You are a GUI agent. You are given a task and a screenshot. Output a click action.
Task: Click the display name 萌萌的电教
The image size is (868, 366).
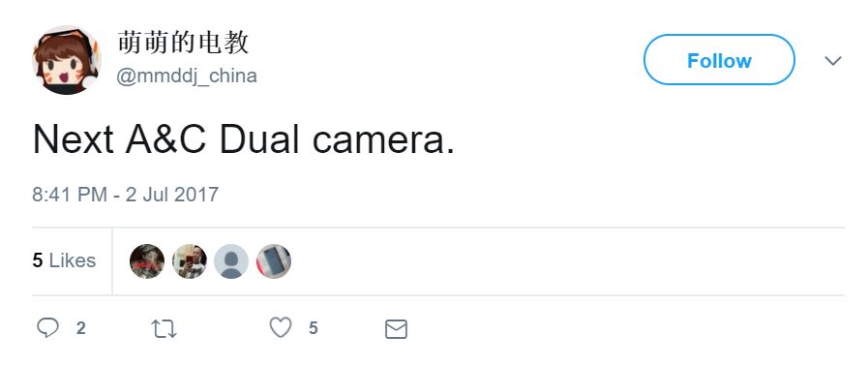click(x=183, y=44)
